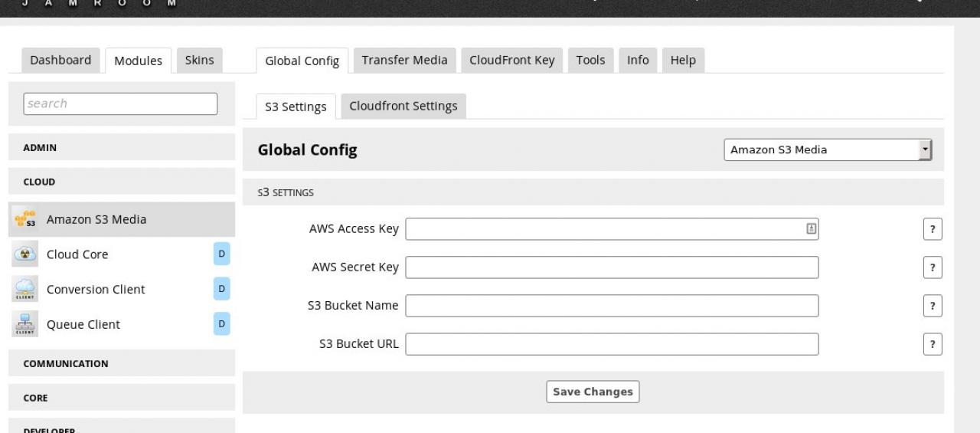Open the Transfer Media tab
980x433 pixels.
[x=404, y=61]
